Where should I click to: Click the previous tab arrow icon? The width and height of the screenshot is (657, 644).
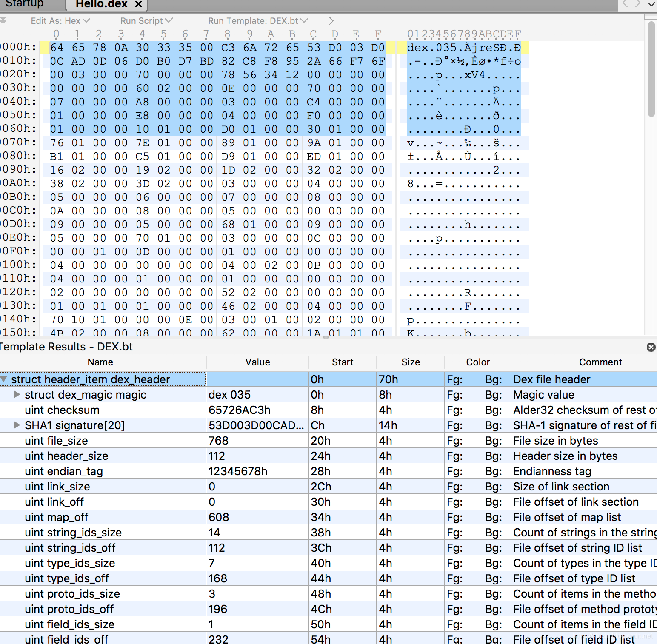tap(625, 4)
